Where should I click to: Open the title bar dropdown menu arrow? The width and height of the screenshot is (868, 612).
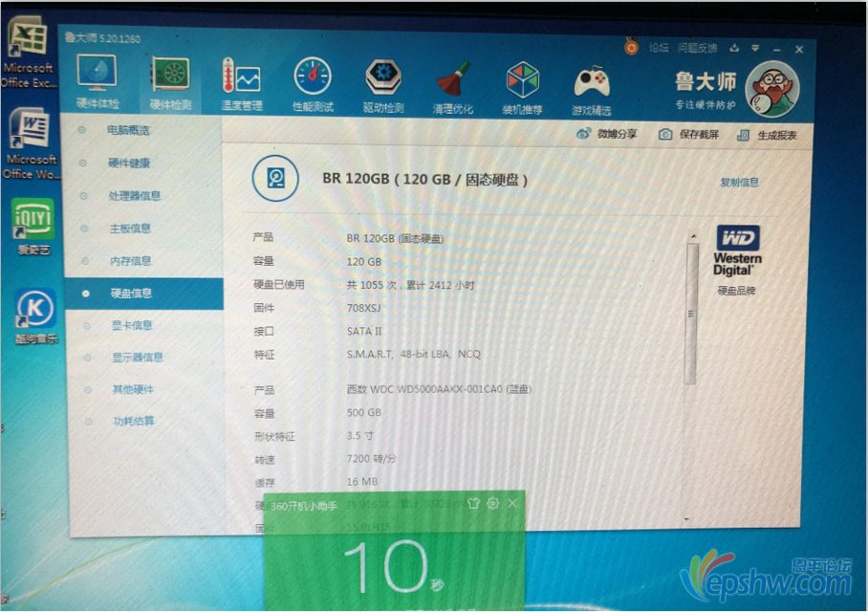(755, 49)
